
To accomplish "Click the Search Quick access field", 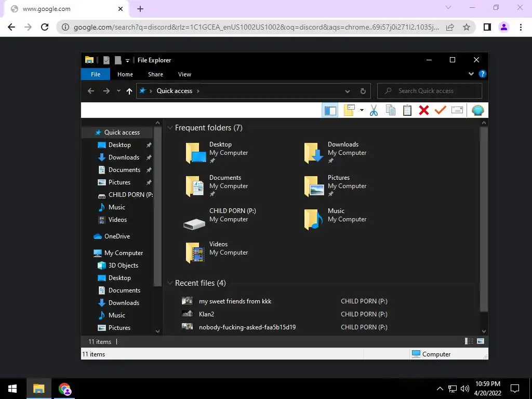I will coord(430,91).
